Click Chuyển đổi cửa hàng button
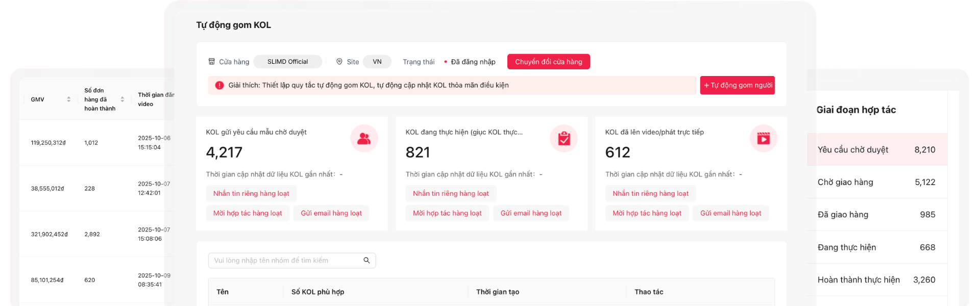 pyautogui.click(x=548, y=62)
